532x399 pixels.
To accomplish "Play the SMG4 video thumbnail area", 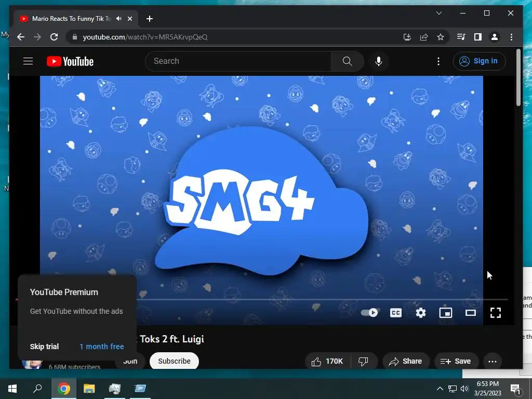I will pyautogui.click(x=261, y=200).
